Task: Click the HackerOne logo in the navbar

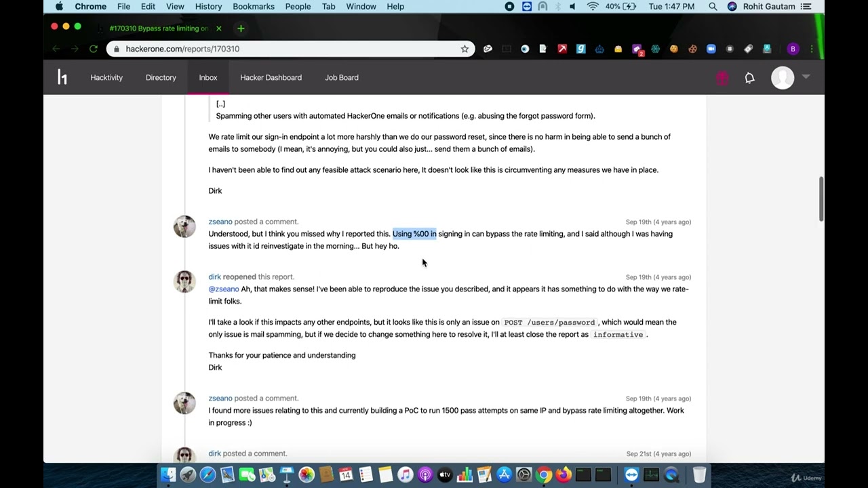Action: coord(62,77)
